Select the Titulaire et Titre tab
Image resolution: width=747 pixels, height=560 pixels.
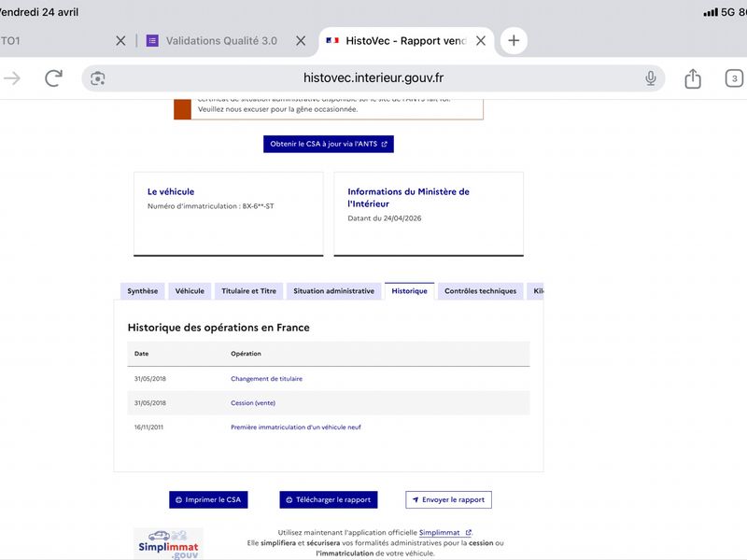(x=248, y=291)
